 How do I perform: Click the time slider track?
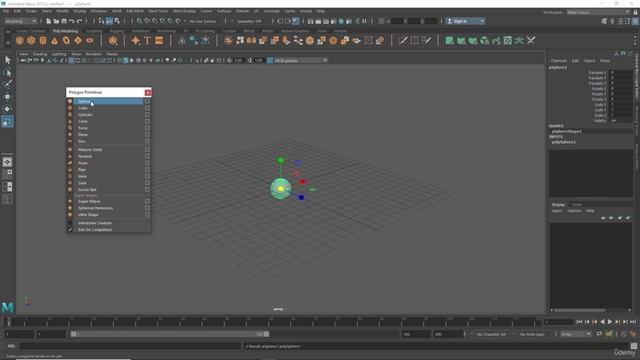(x=273, y=322)
